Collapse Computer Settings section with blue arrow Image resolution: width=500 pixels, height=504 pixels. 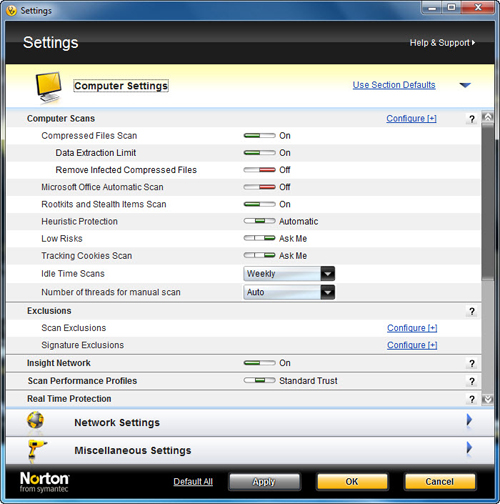click(x=465, y=85)
